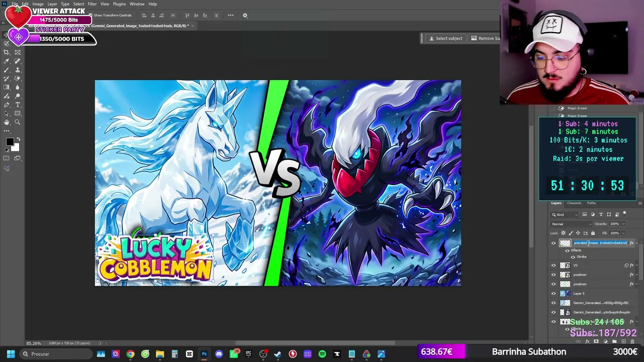
Task: Open Google Chrome from the taskbar
Action: pos(130,354)
